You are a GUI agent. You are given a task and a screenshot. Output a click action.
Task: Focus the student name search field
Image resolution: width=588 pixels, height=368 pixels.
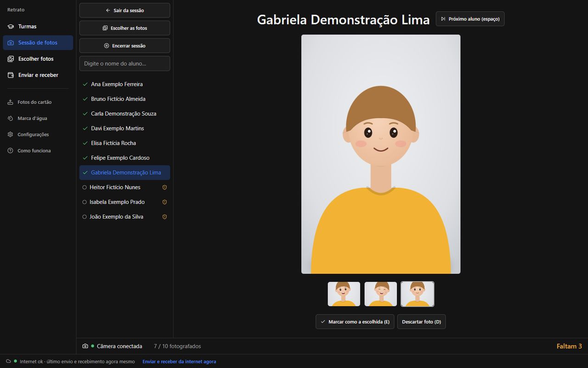124,63
